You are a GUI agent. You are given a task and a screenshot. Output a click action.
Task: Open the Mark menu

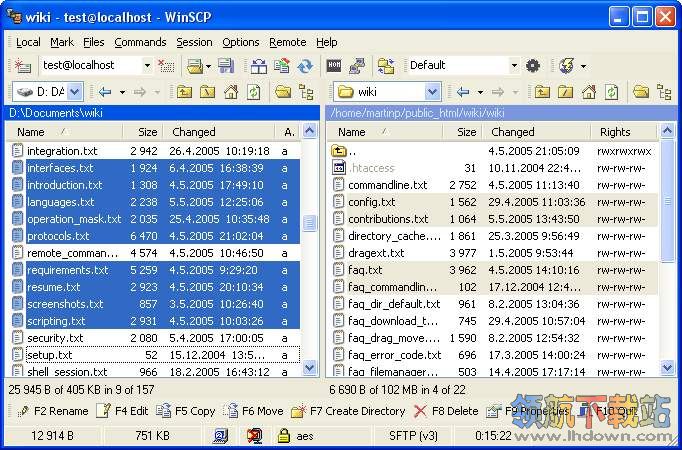tap(62, 42)
